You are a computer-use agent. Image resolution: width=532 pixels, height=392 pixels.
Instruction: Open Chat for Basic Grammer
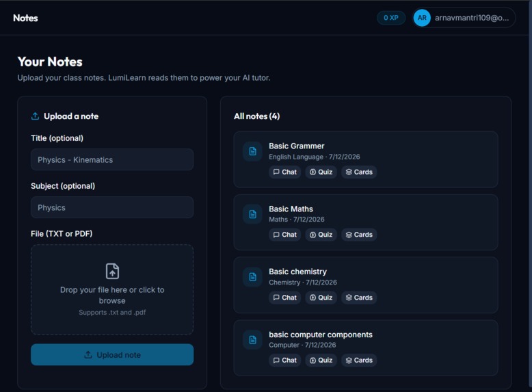(285, 172)
